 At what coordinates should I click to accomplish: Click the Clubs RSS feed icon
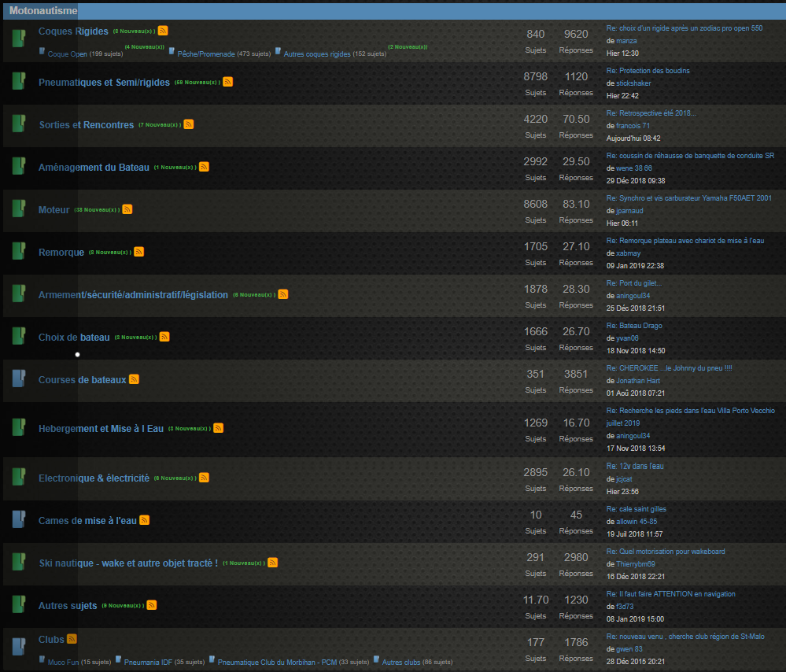coord(72,639)
